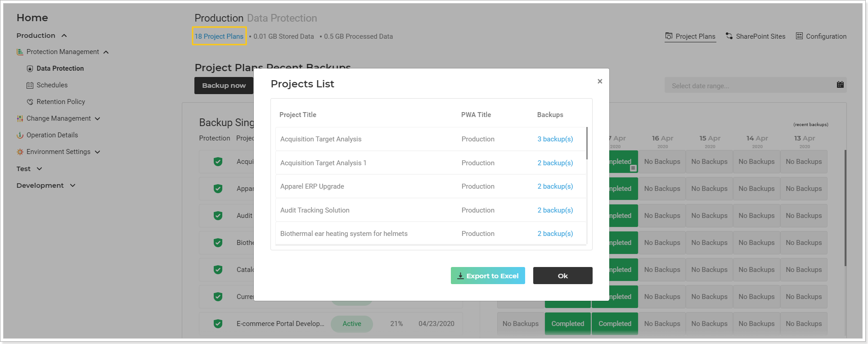This screenshot has height=344, width=868.
Task: Click the Backups column header in dialog
Action: pos(550,115)
